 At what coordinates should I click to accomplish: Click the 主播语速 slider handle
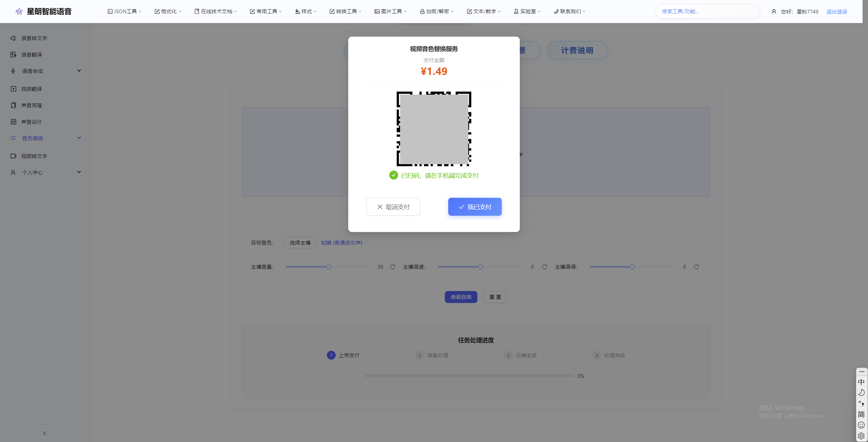click(x=480, y=267)
